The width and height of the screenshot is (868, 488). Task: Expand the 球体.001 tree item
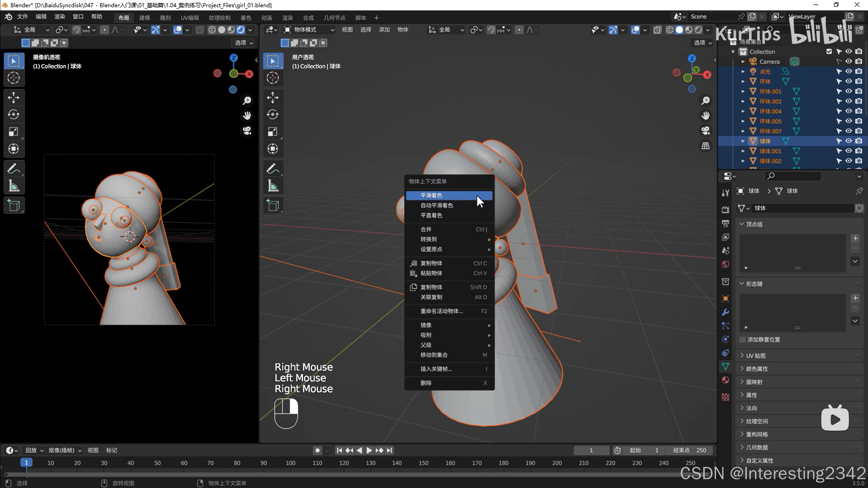click(x=743, y=151)
